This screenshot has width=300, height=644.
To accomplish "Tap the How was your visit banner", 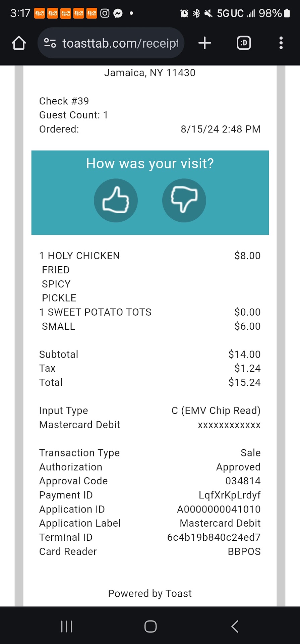I will click(x=150, y=164).
